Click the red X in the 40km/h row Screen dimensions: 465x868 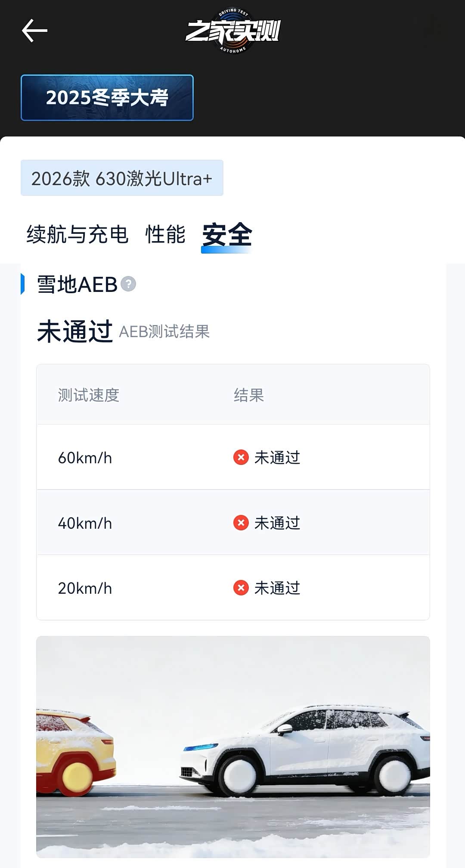pyautogui.click(x=241, y=523)
